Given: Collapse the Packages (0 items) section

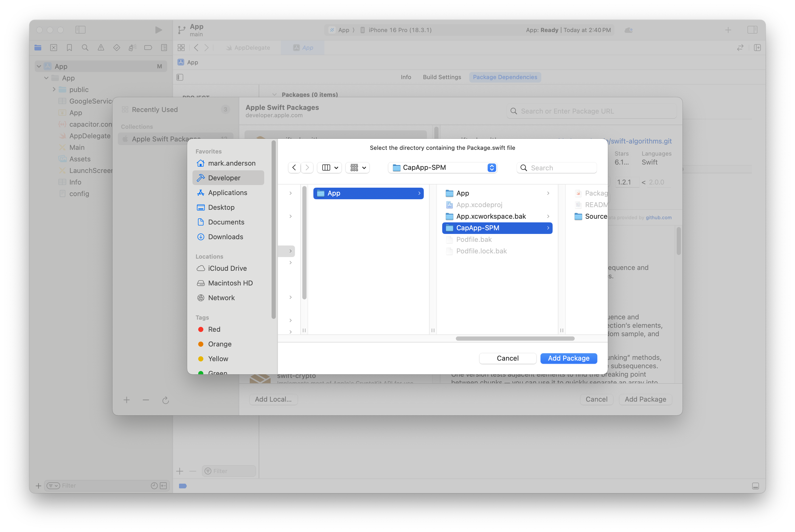Looking at the screenshot, I should (x=274, y=94).
